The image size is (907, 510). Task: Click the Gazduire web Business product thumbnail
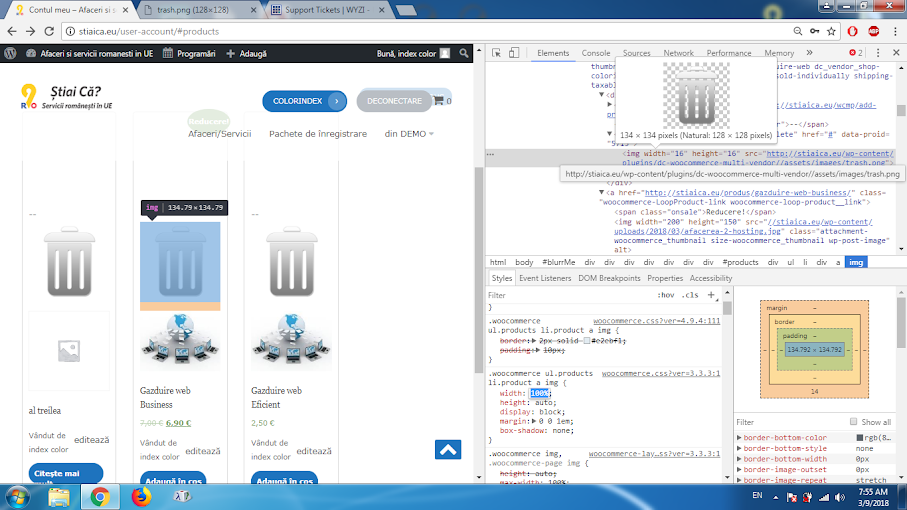180,342
